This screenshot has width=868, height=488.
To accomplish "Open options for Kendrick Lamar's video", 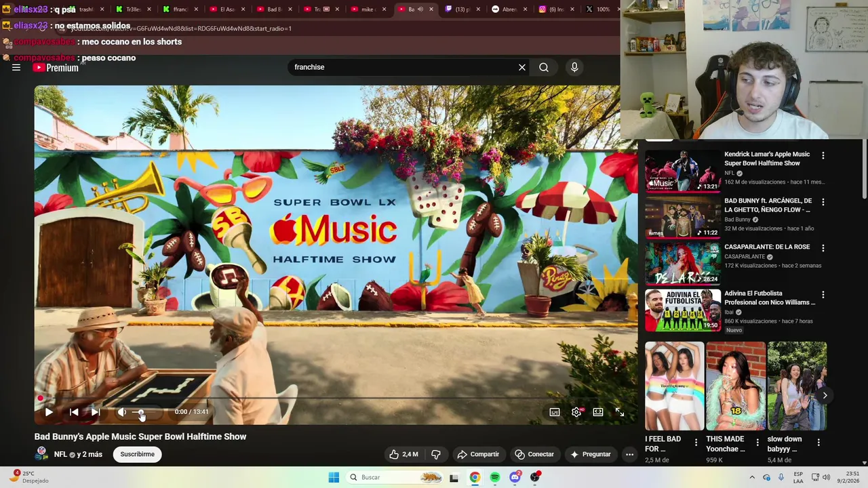I will click(823, 155).
